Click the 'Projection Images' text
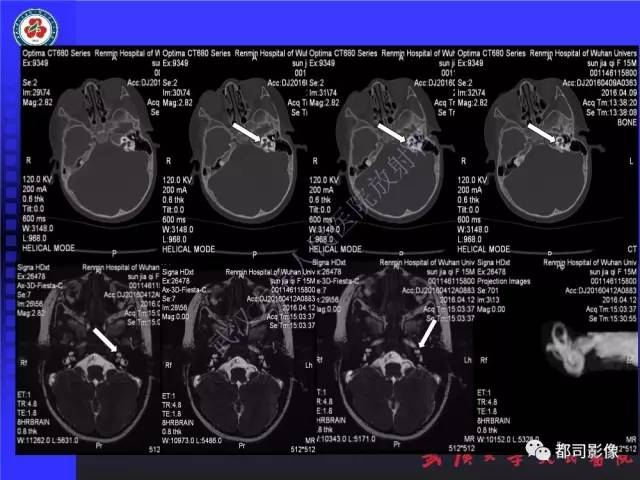This screenshot has height=480, width=640. (503, 281)
